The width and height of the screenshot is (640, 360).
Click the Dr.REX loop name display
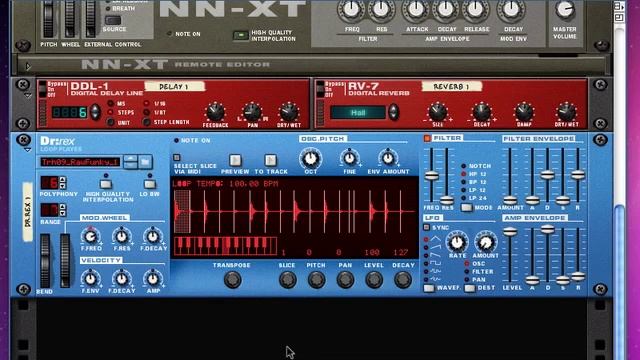click(80, 162)
